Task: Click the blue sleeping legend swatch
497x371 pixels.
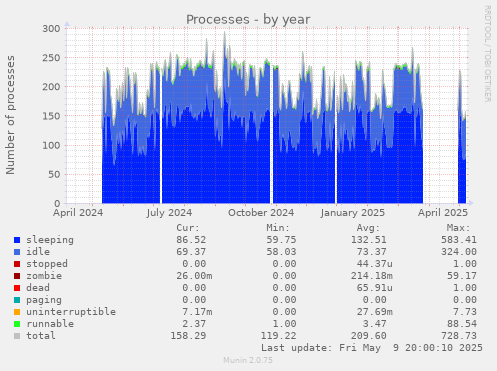Action: point(17,240)
